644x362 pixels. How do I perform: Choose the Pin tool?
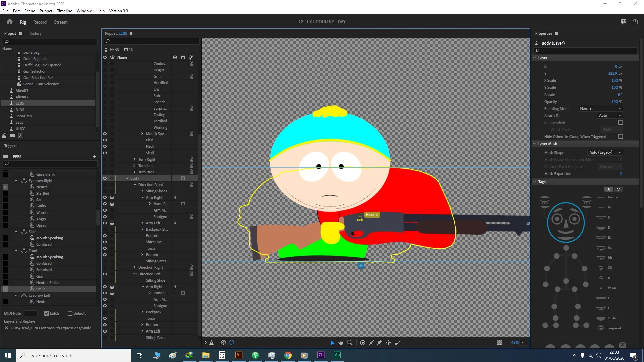379,342
